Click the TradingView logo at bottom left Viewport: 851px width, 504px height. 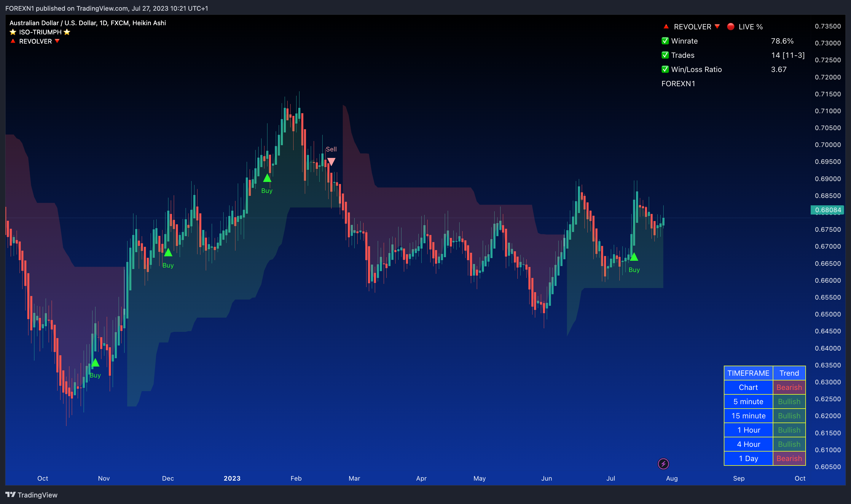point(31,495)
